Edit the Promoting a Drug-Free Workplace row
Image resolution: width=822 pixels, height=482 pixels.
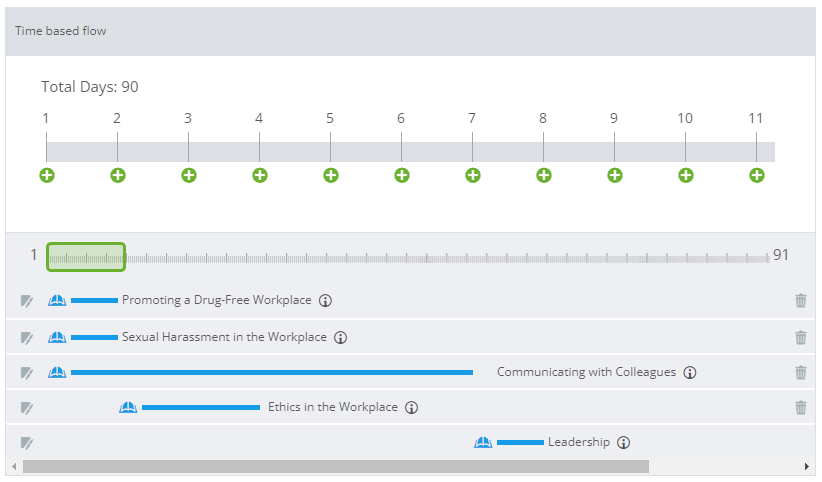27,301
